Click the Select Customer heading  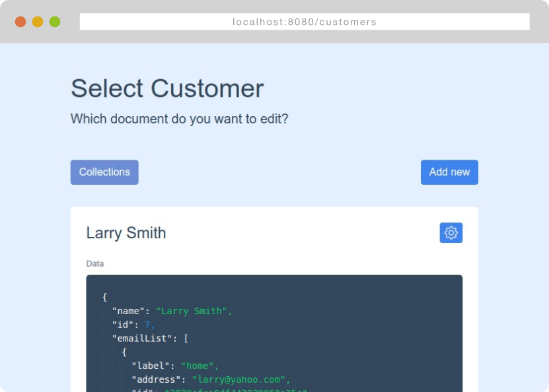pos(167,88)
